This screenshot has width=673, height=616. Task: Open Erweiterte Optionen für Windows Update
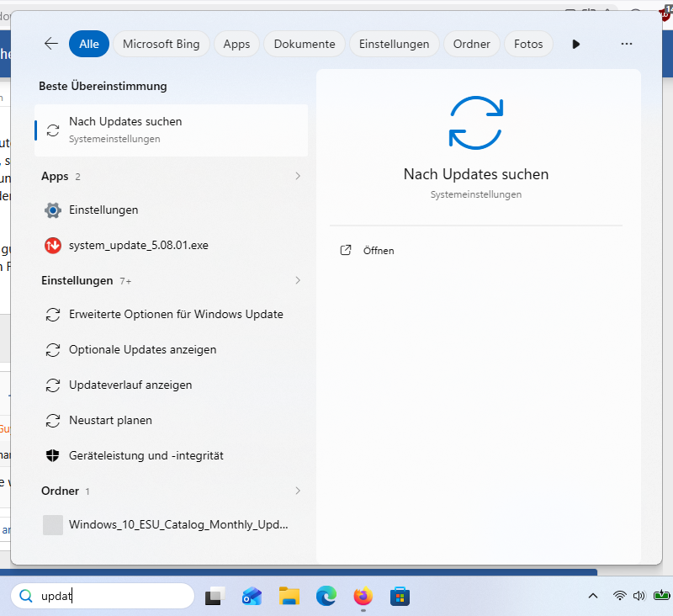(172, 314)
